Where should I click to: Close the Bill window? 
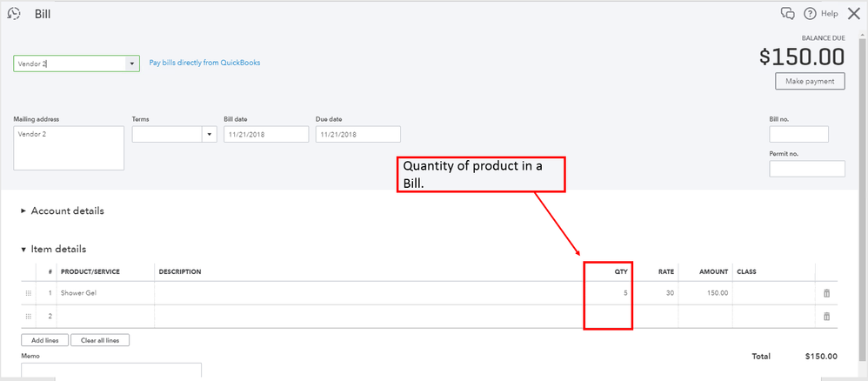pyautogui.click(x=853, y=13)
